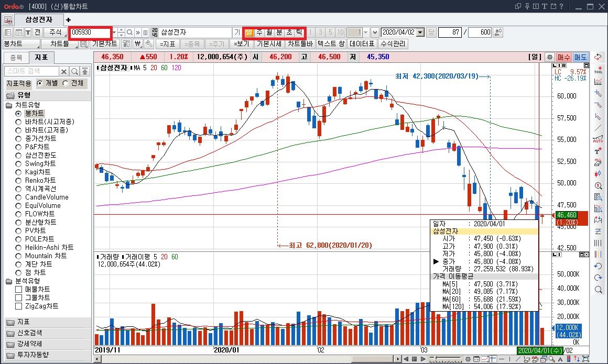Click the bottom toolbar zoom magnifier
This screenshot has height=364, width=608.
552,359
